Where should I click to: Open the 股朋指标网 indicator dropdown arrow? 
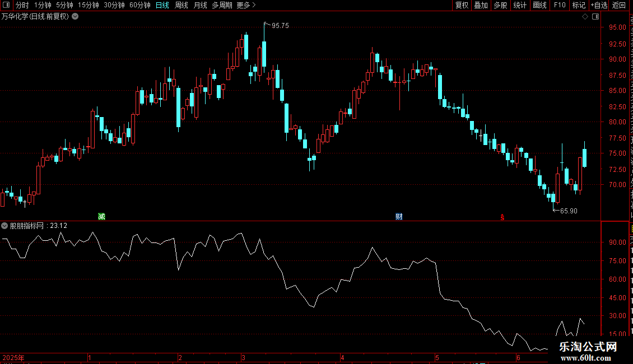point(4,226)
